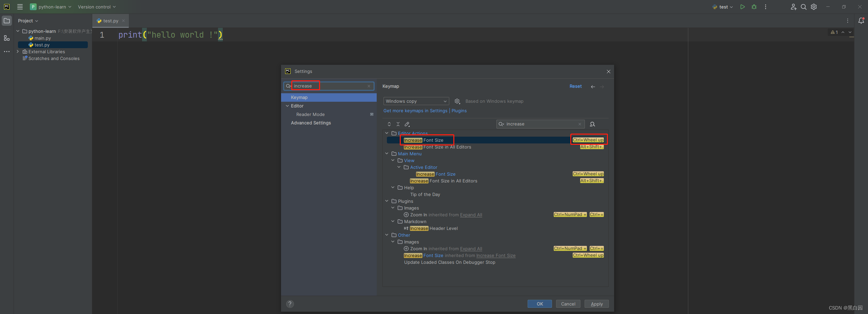The height and width of the screenshot is (314, 868).
Task: Open Get more keymaps in Settings link
Action: coord(415,111)
